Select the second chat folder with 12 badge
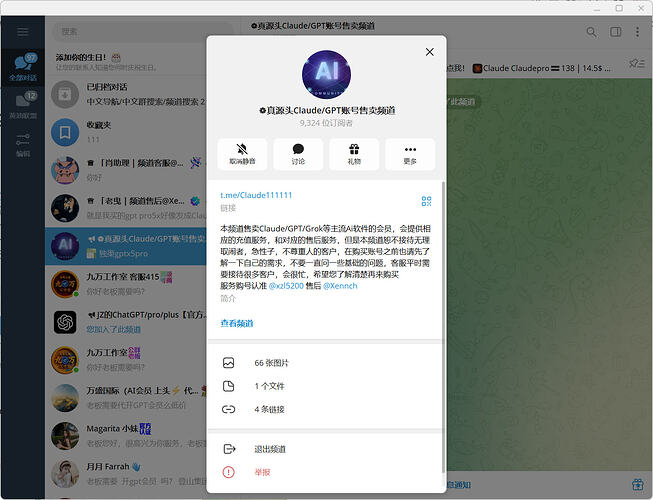Viewport: 653px width, 500px height. click(x=22, y=105)
